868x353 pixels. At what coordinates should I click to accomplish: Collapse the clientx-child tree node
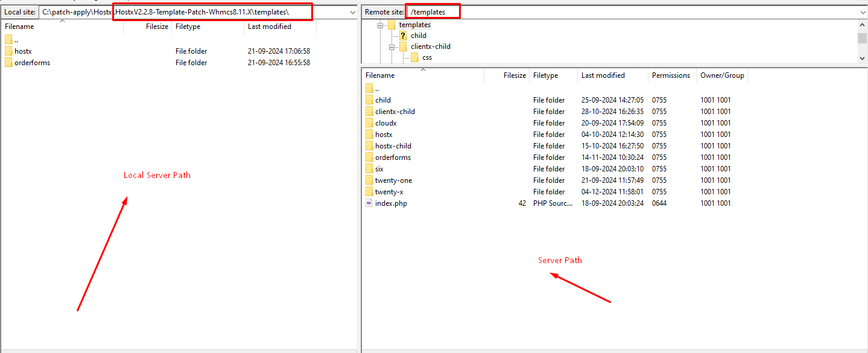392,47
